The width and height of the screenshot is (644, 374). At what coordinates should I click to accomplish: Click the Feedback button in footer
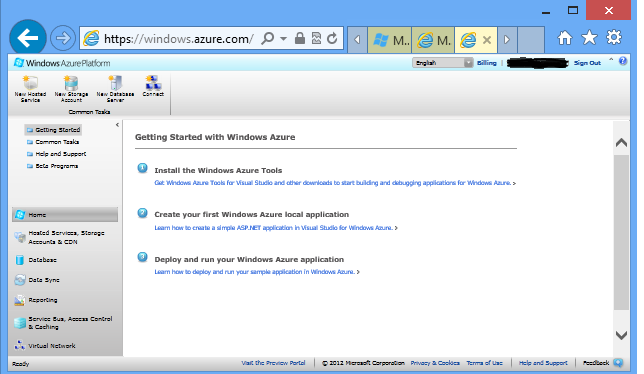[x=596, y=363]
